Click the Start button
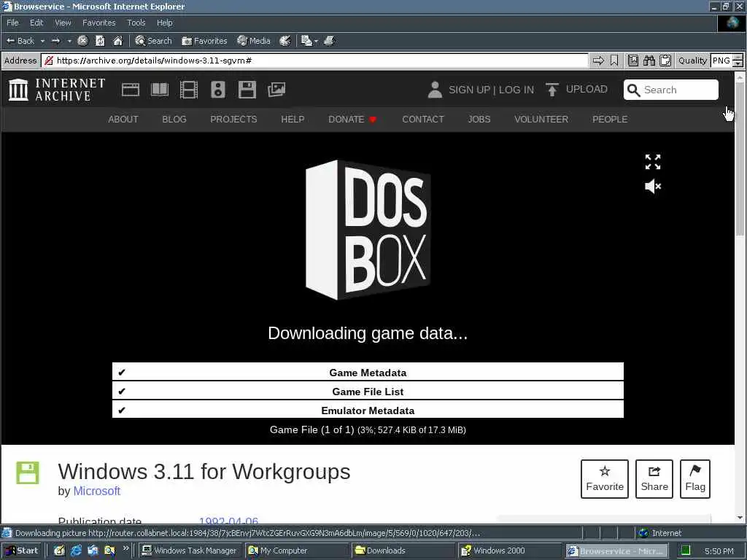The image size is (747, 560). tap(22, 551)
